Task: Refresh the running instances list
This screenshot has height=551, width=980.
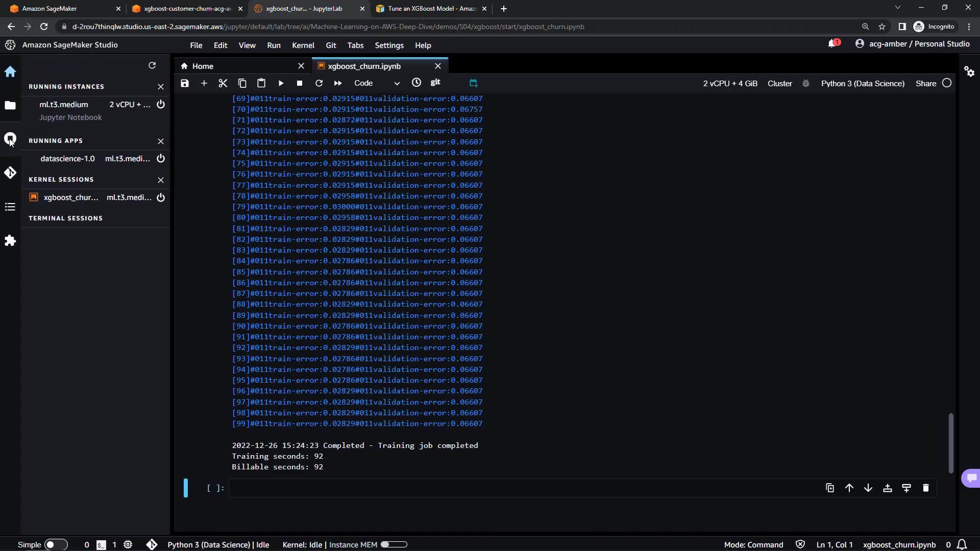Action: click(152, 65)
